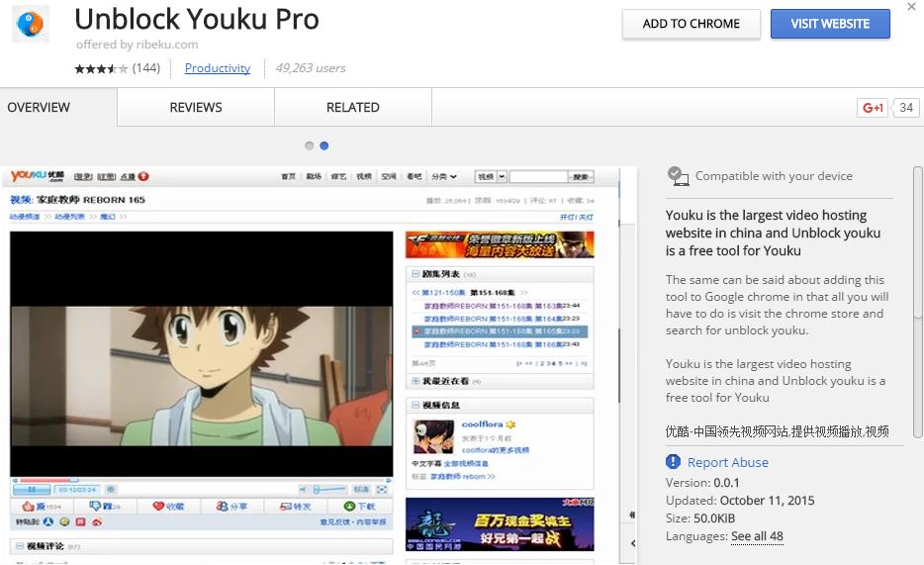
Task: Click the orange game ad banner
Action: (500, 244)
